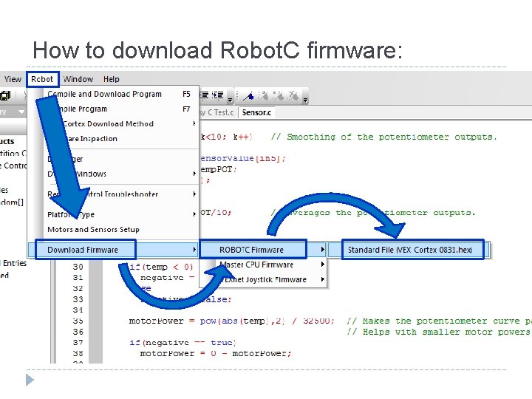Open the Help menu
532x399 pixels.
pos(112,79)
